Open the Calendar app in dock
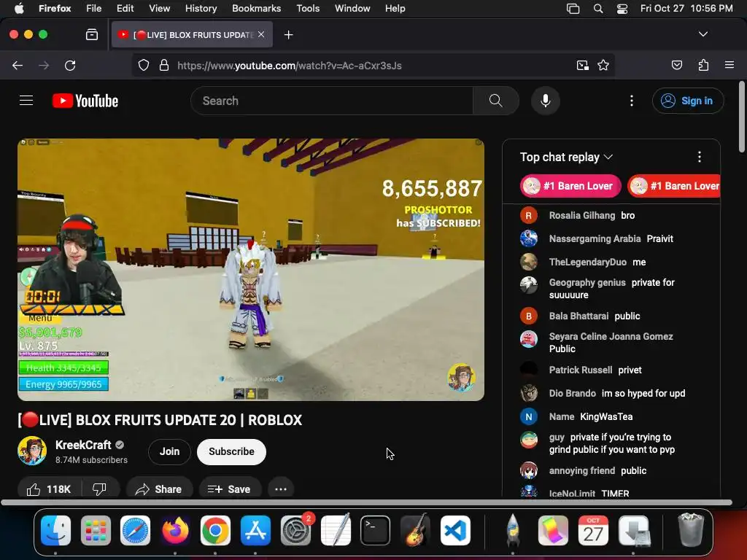Viewport: 747px width, 560px height. (593, 531)
